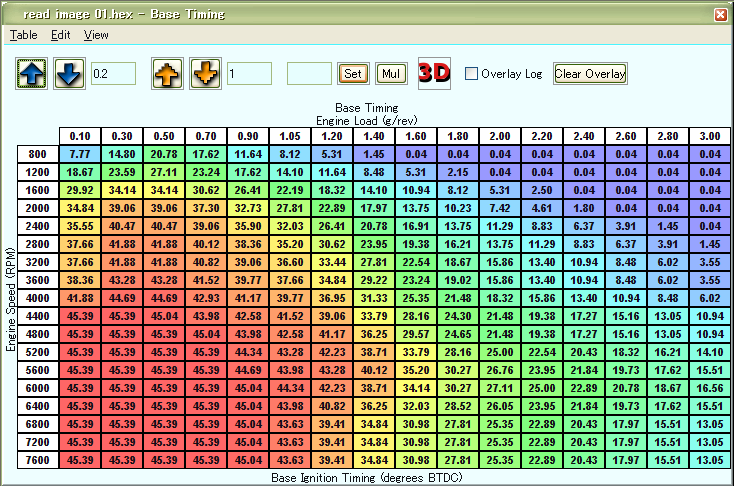Select the 7.77 cell at 800 RPM
Image resolution: width=734 pixels, height=486 pixels.
79,154
